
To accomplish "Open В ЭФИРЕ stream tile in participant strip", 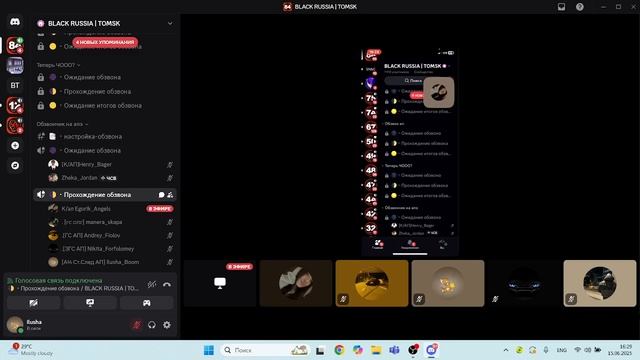I will tap(220, 283).
